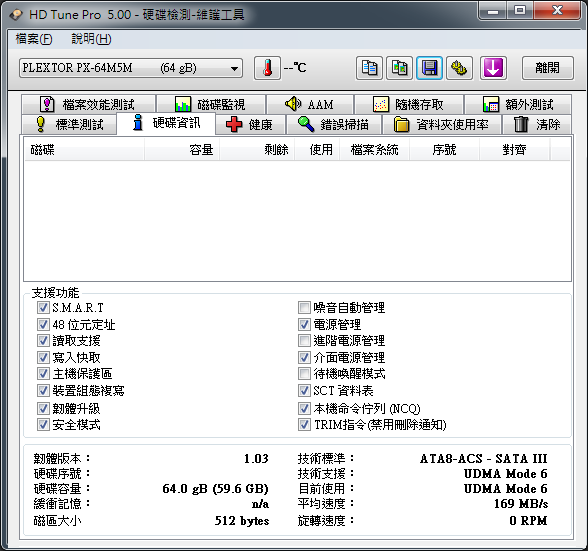Click the floppy disk save icon
588x551 pixels.
click(x=429, y=68)
